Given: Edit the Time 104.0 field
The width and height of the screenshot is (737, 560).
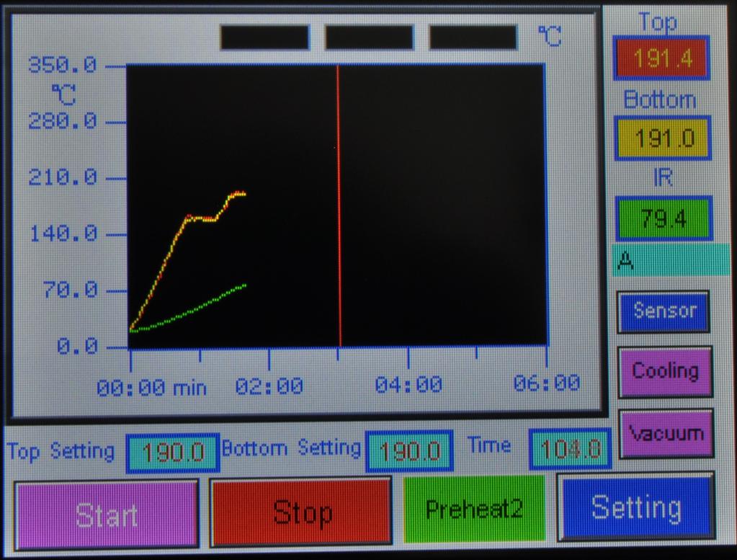Looking at the screenshot, I should [570, 448].
